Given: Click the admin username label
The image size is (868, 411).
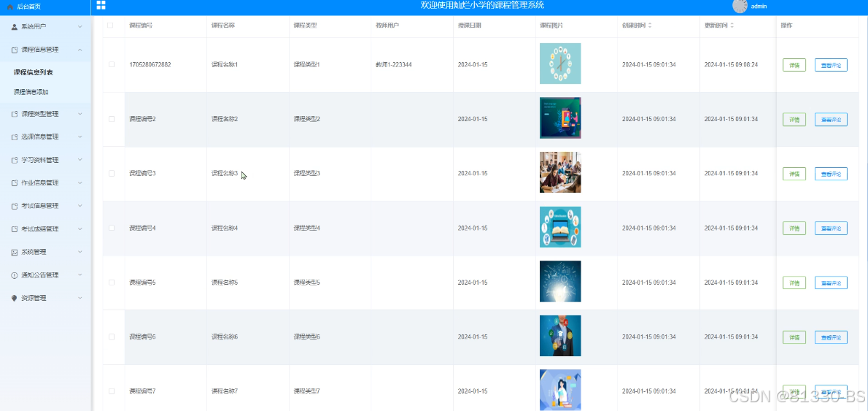Looking at the screenshot, I should point(759,6).
